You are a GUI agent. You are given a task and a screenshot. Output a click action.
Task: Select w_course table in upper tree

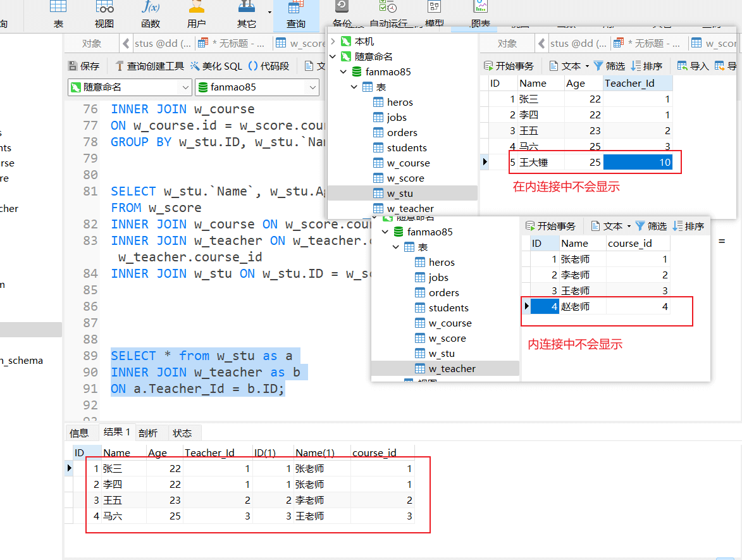point(402,163)
